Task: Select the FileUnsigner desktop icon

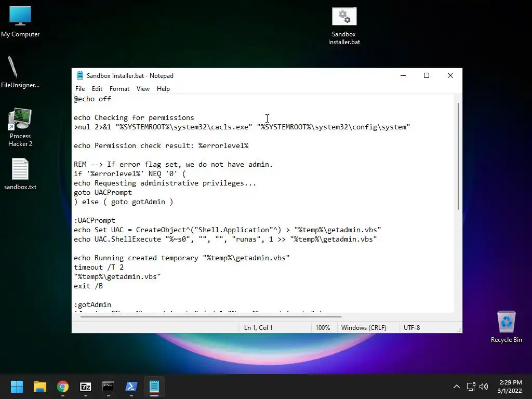Action: point(20,72)
